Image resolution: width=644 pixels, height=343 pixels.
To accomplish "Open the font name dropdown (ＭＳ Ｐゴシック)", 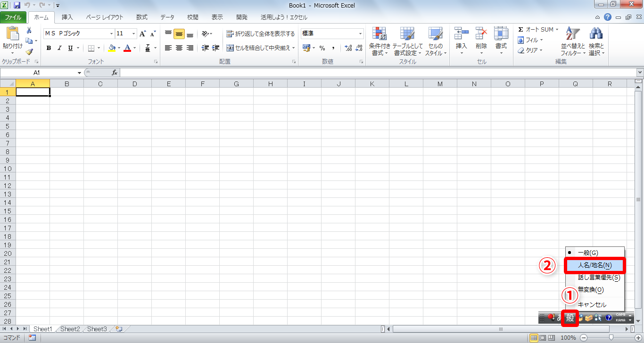I will coord(112,33).
